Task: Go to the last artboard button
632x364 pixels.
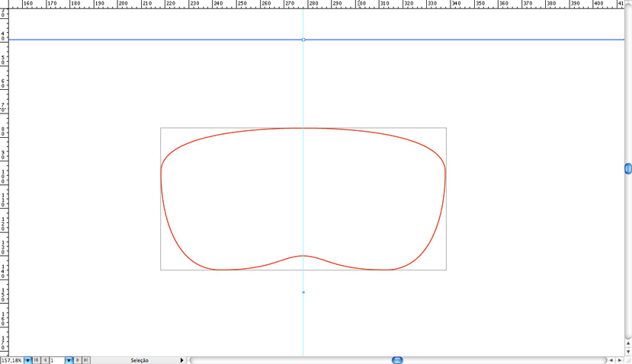Action: click(86, 360)
